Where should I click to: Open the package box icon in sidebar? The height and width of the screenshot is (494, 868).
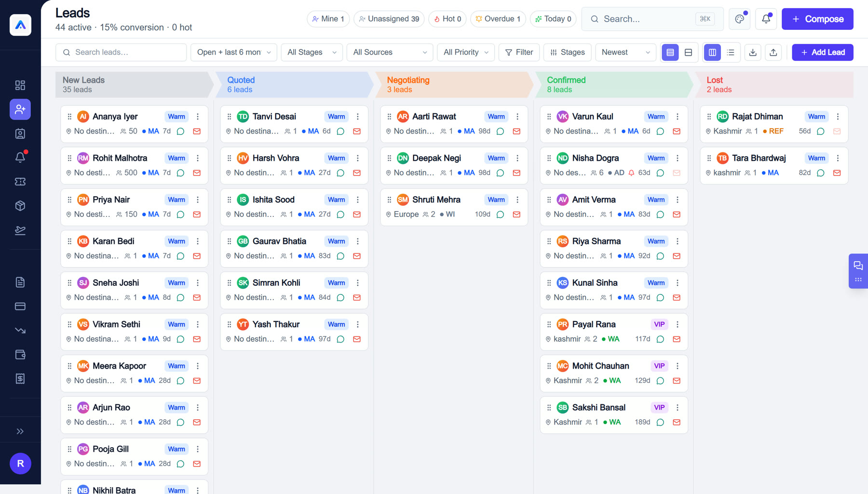pos(20,206)
